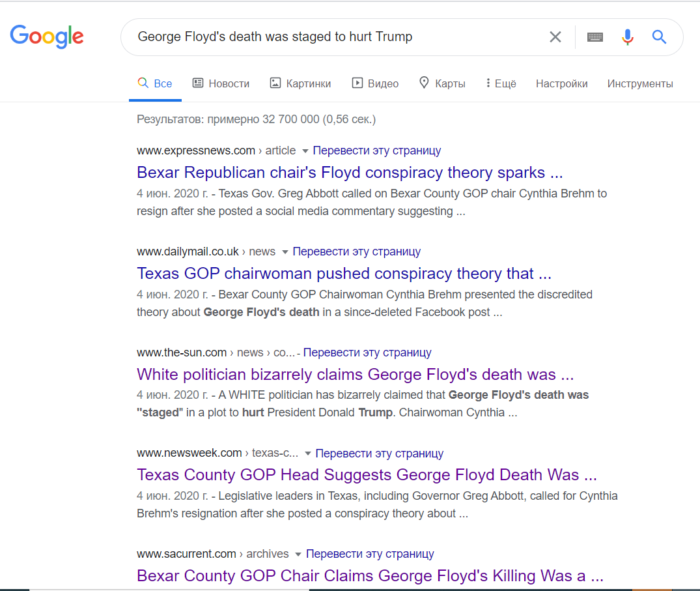This screenshot has height=591, width=700.
Task: Open the Ещё more menu
Action: (x=501, y=83)
